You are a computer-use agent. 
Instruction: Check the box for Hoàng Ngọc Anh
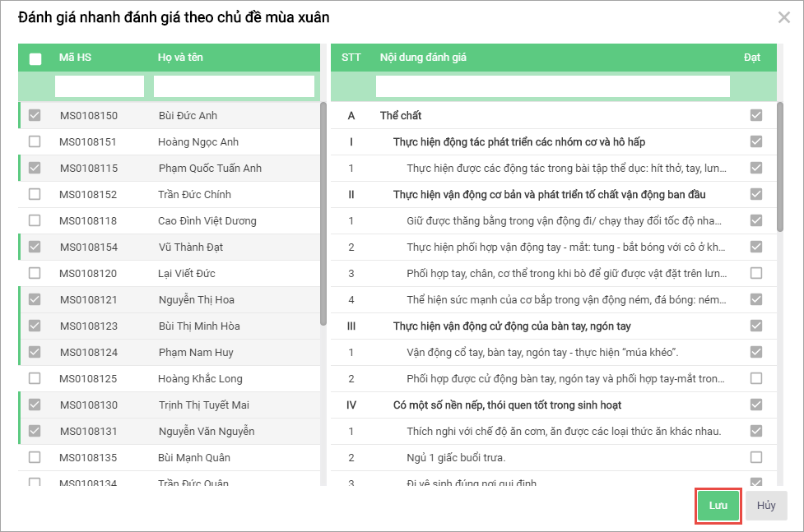(x=35, y=141)
